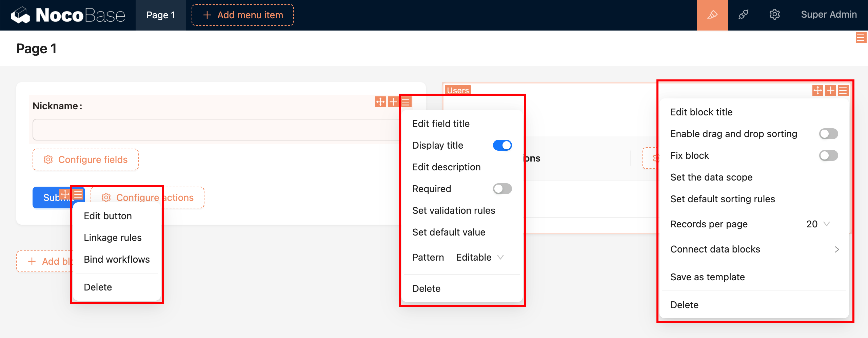
Task: Click the Users block drag handle icon
Action: (817, 90)
